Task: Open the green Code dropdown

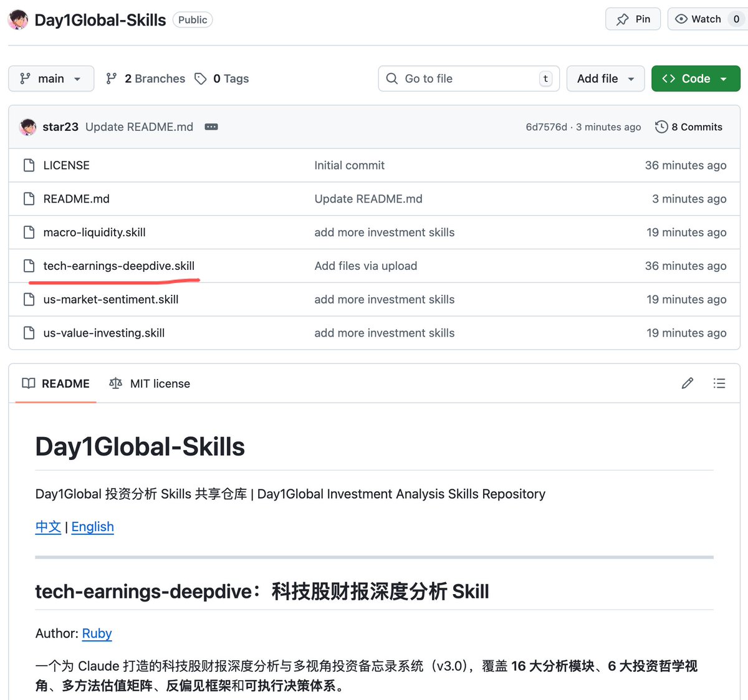Action: 695,79
